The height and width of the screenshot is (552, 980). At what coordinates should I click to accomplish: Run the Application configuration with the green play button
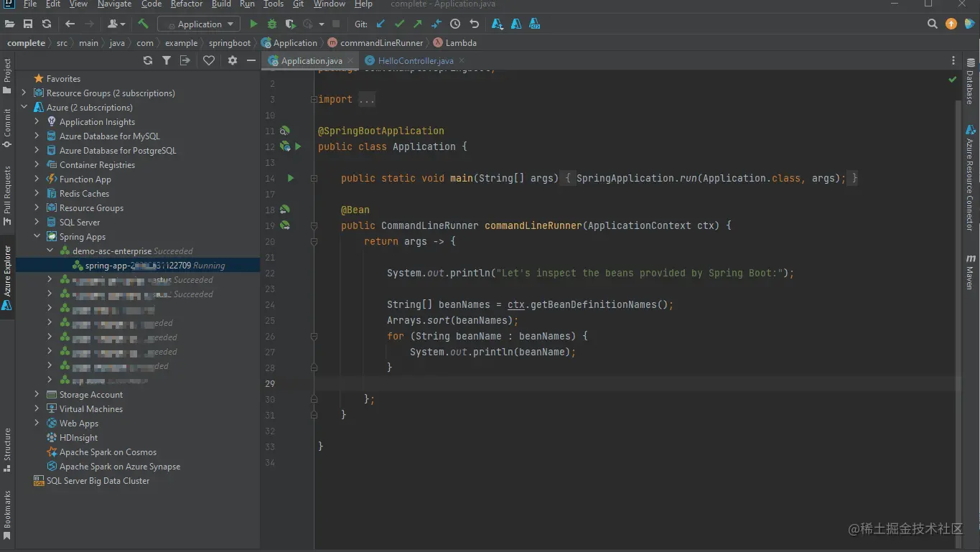point(253,24)
